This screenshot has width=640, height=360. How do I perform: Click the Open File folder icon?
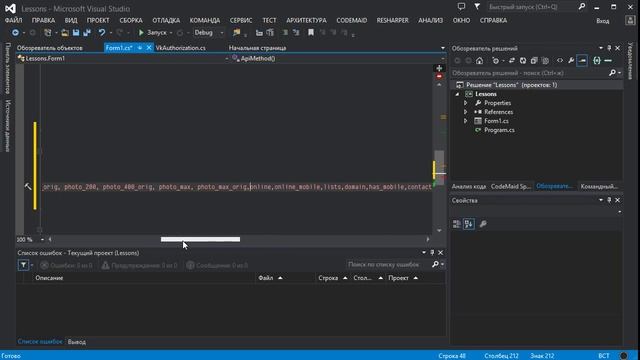click(64, 33)
